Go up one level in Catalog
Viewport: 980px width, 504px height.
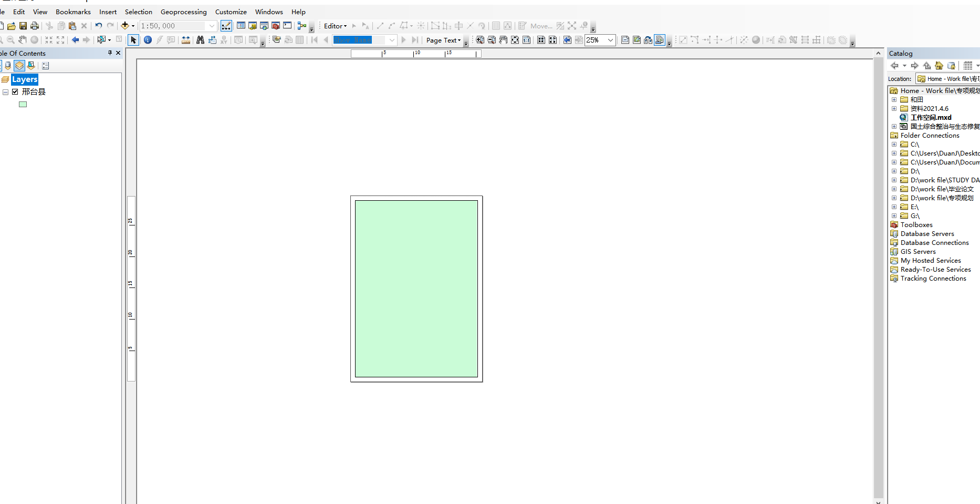[x=927, y=66]
